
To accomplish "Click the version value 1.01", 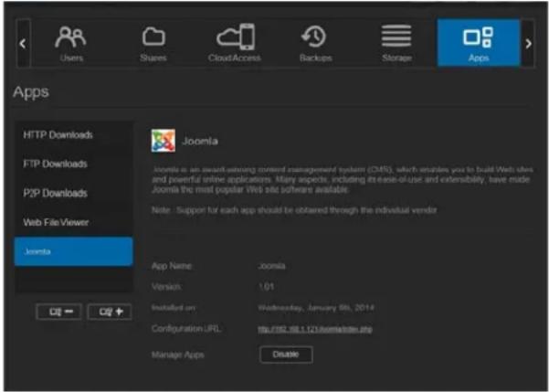I will pyautogui.click(x=266, y=287).
